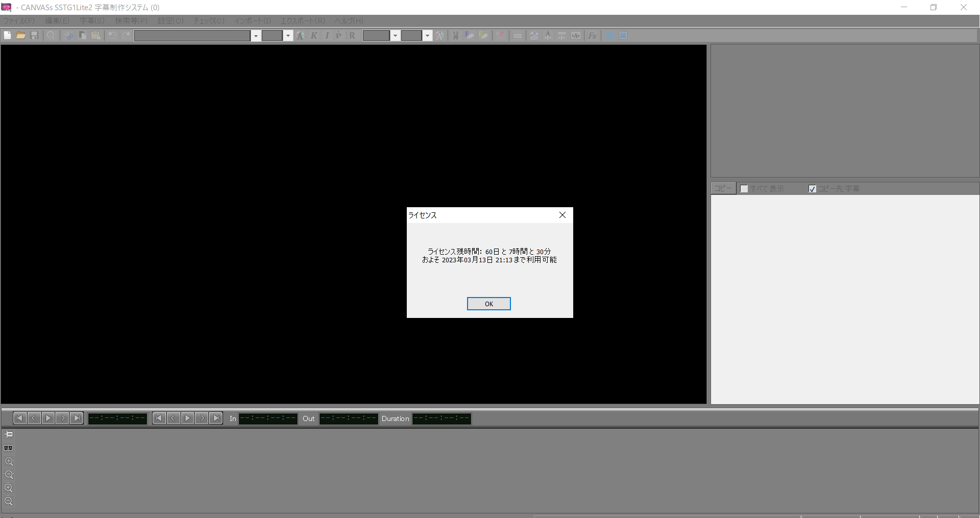Open the ファイル(F) menu
This screenshot has height=518, width=980.
19,21
